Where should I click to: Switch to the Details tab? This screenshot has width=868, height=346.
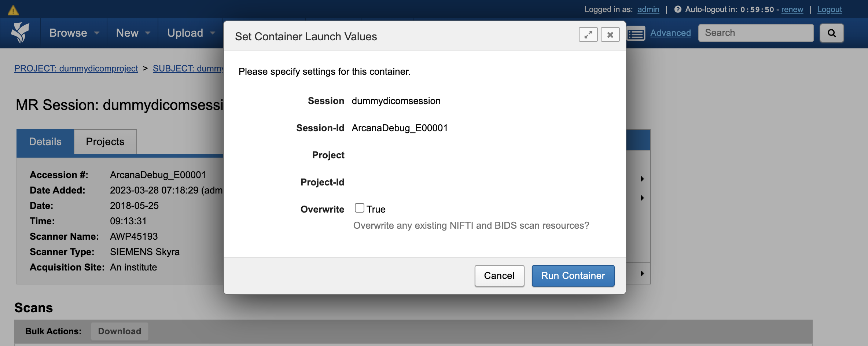coord(45,141)
